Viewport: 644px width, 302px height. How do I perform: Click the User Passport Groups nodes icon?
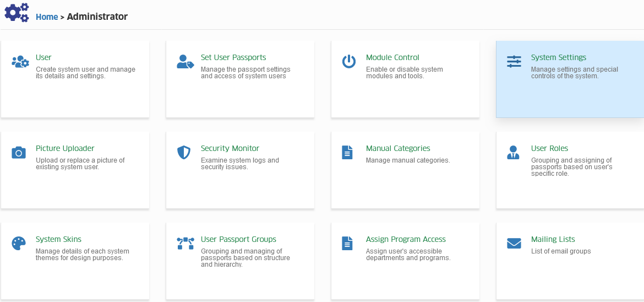tap(185, 244)
